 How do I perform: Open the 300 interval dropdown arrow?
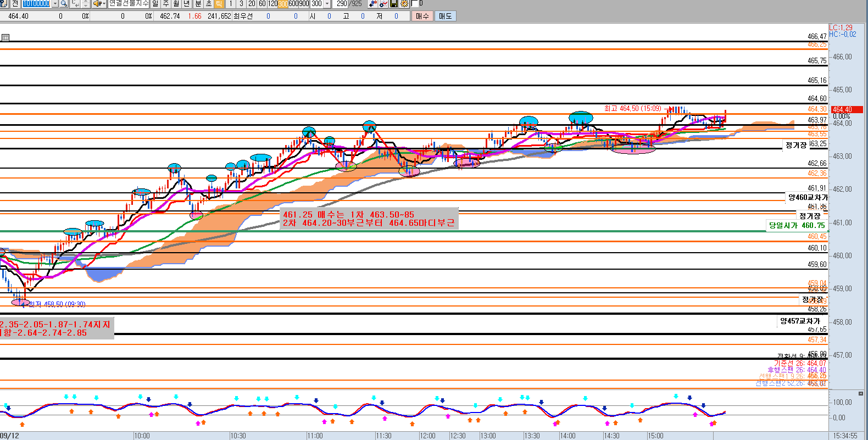point(327,4)
